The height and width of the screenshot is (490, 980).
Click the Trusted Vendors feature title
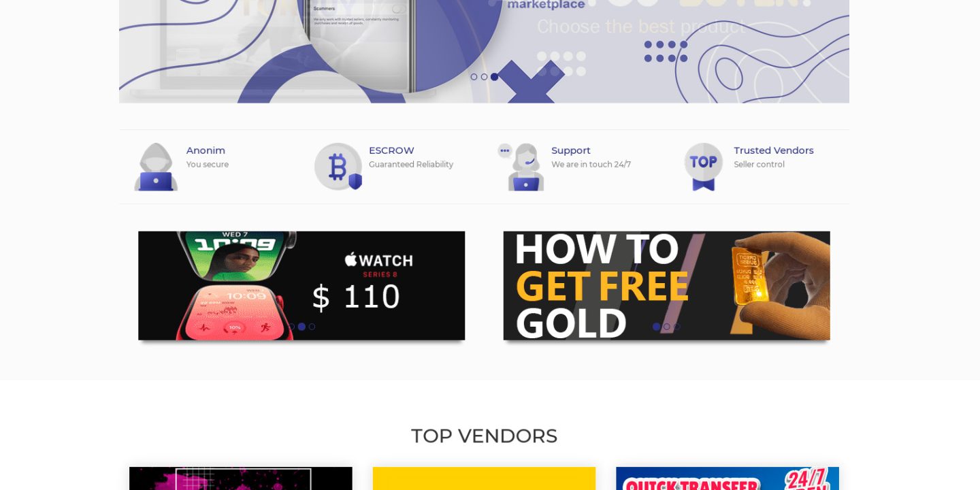773,150
